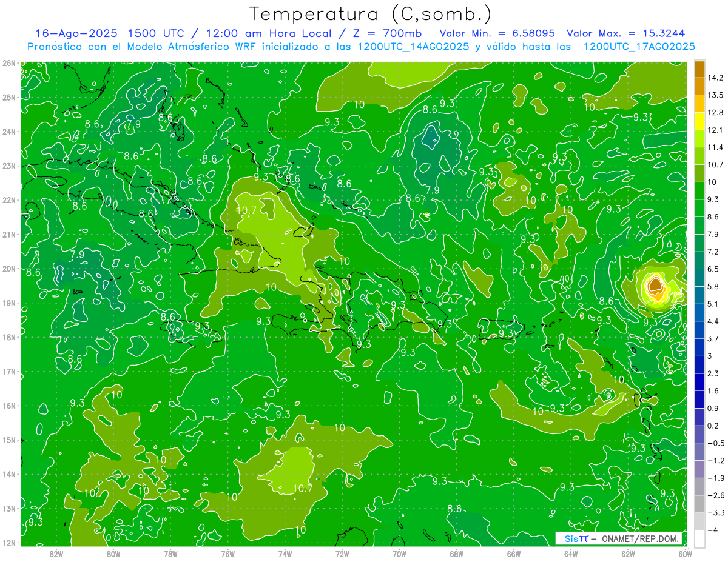The image size is (728, 562).
Task: Click the "80W" longitude axis label
Action: pos(113,554)
